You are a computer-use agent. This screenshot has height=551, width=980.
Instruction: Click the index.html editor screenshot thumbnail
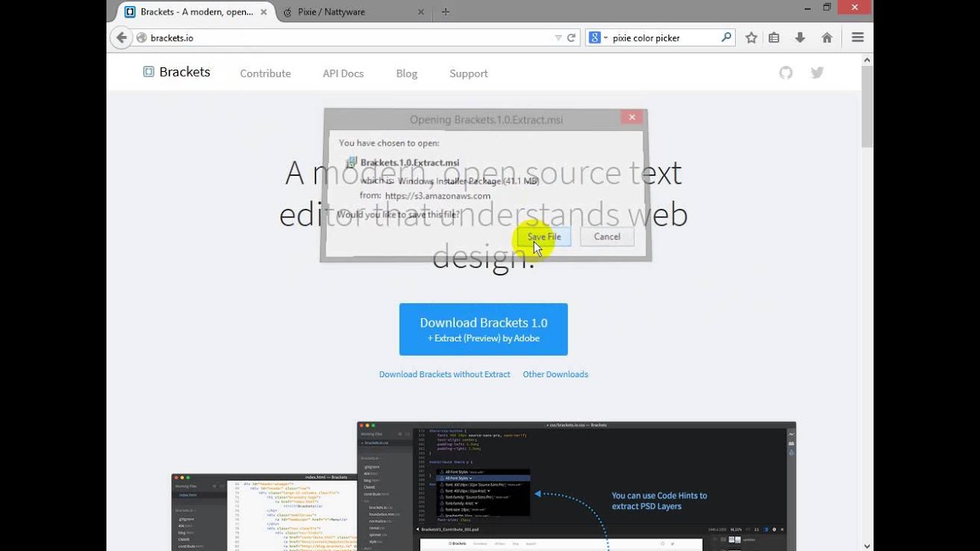coord(264,512)
